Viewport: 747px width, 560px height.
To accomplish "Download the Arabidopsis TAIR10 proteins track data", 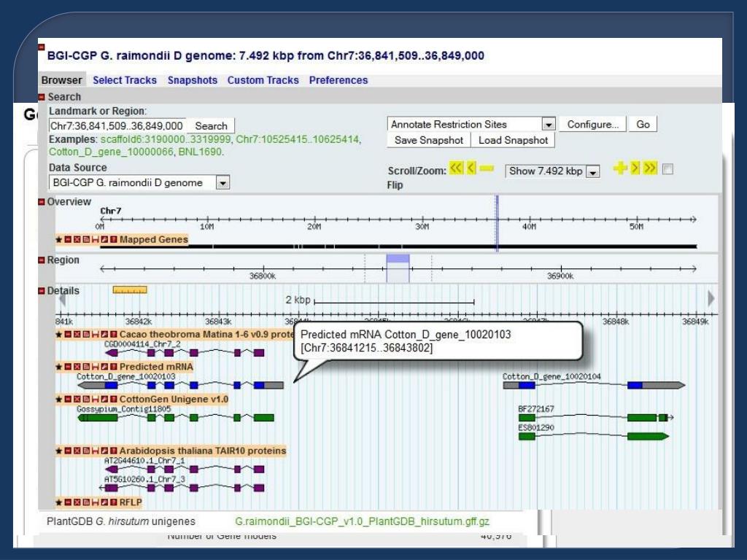I will [95, 451].
